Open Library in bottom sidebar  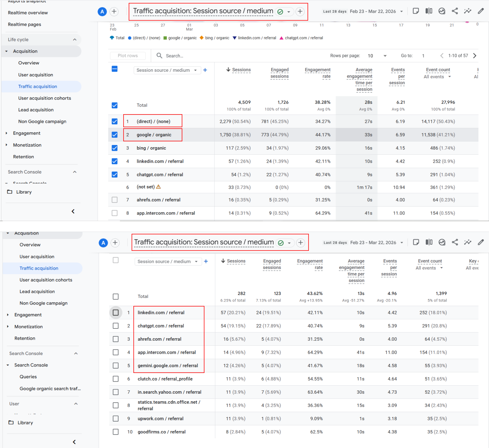point(21,423)
